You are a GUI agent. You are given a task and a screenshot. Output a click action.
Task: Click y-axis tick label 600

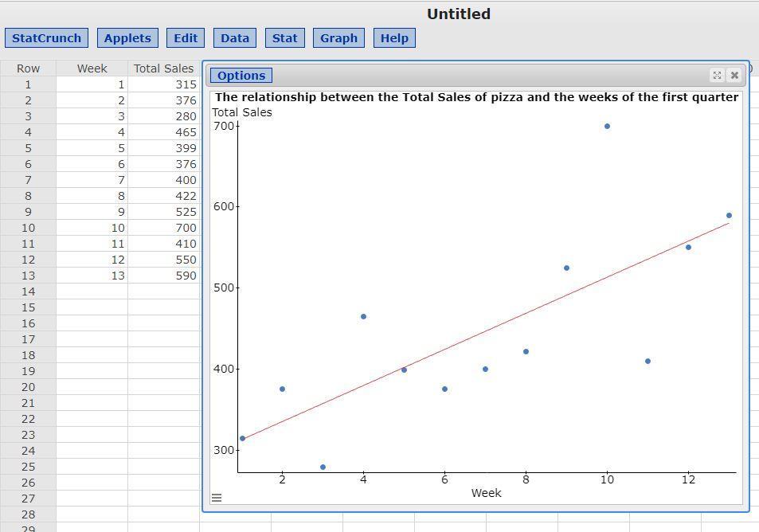point(224,206)
